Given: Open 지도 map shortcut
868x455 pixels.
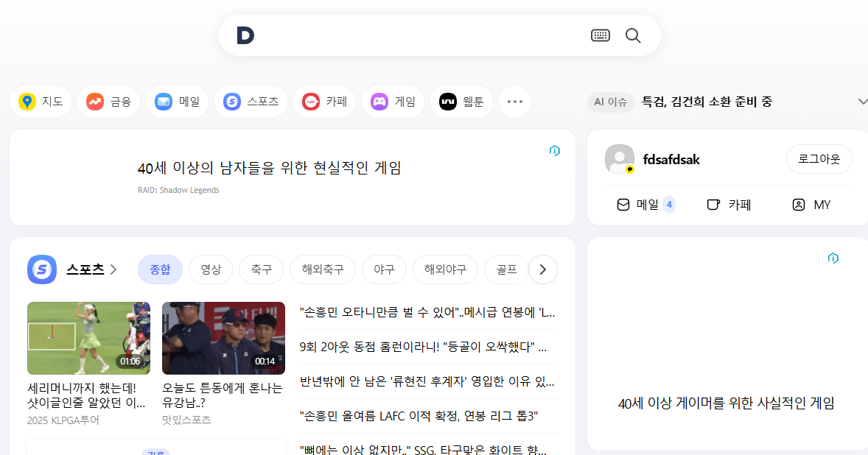Looking at the screenshot, I should coord(41,102).
